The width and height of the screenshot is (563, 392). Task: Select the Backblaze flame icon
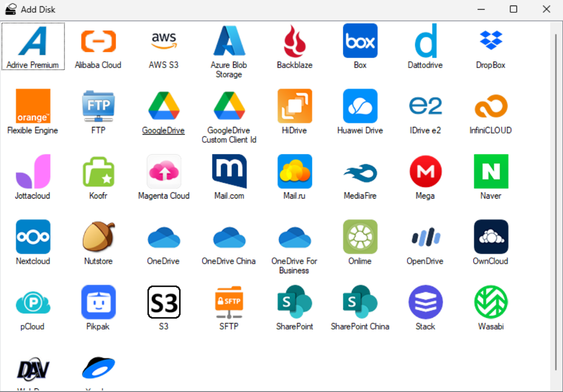[295, 41]
